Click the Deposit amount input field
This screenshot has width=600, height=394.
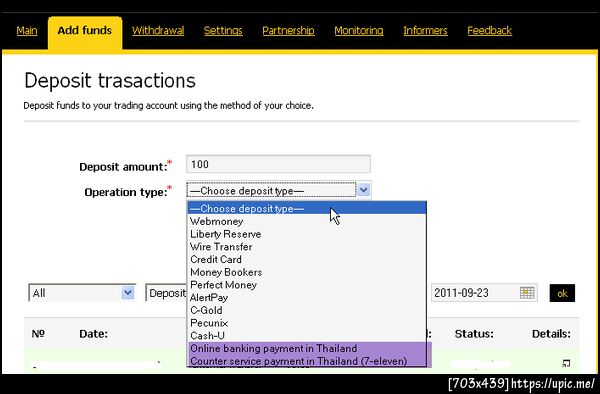coord(278,164)
